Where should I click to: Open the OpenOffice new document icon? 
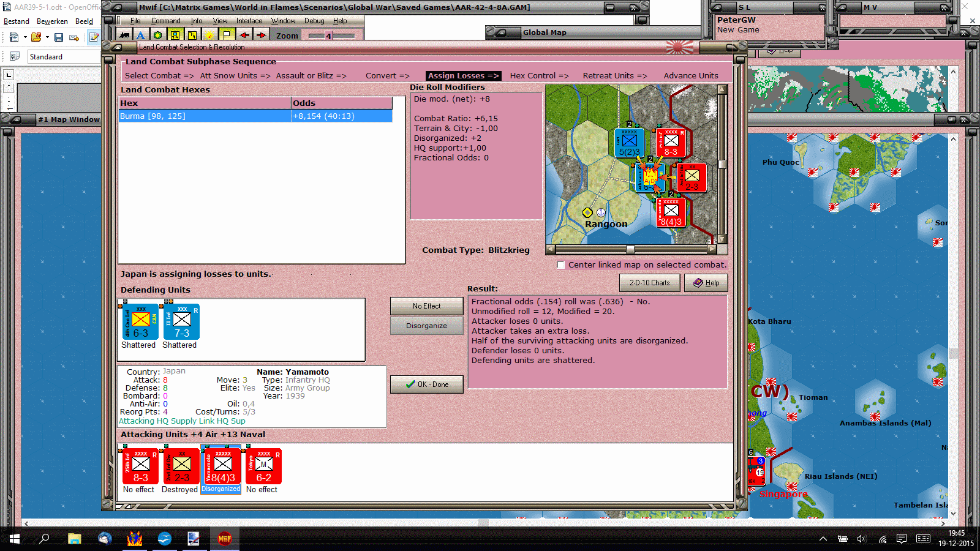[x=14, y=37]
